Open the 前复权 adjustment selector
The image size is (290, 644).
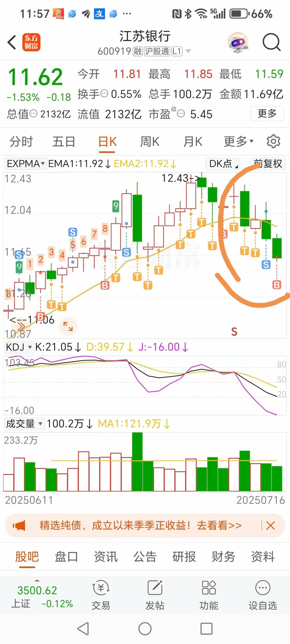tap(268, 163)
